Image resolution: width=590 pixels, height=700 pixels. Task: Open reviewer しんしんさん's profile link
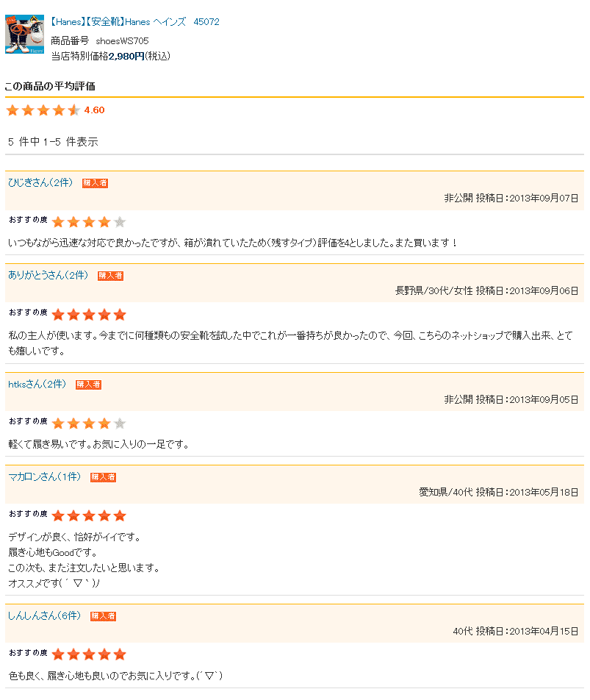(x=44, y=615)
